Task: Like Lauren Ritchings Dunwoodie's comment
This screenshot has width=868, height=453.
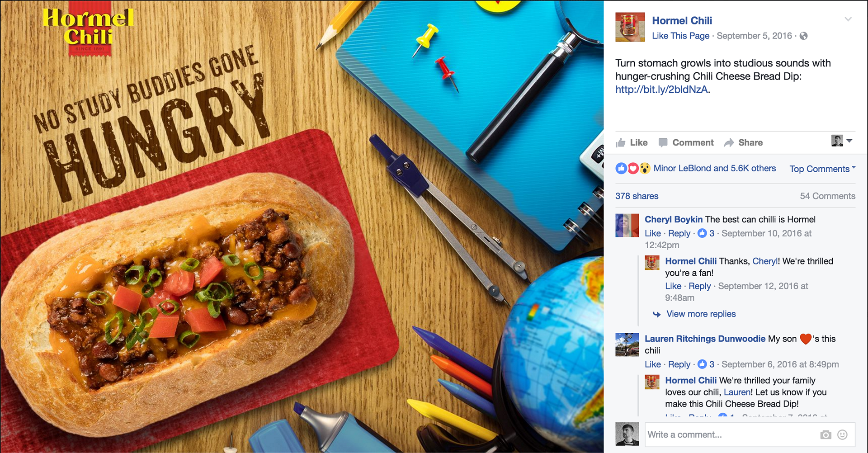Action: pyautogui.click(x=652, y=364)
